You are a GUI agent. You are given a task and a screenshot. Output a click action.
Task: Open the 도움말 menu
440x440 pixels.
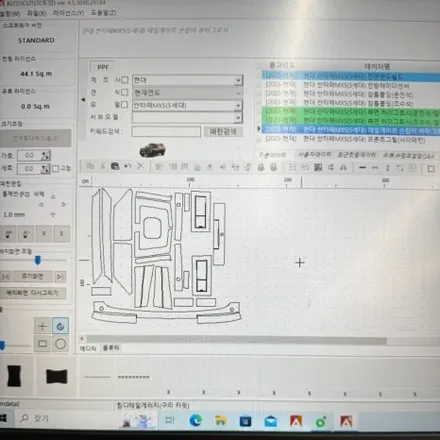(103, 13)
